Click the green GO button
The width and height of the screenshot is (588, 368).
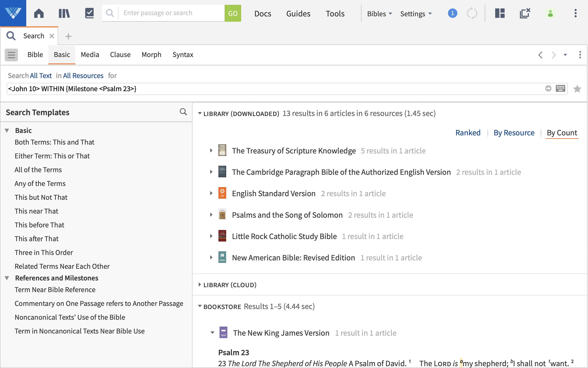(x=233, y=13)
